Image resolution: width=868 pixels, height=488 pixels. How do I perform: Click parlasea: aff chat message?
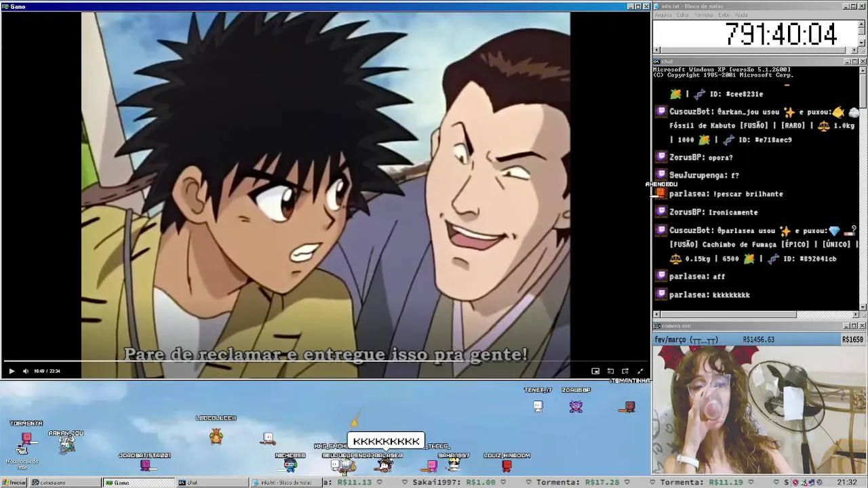coord(697,277)
